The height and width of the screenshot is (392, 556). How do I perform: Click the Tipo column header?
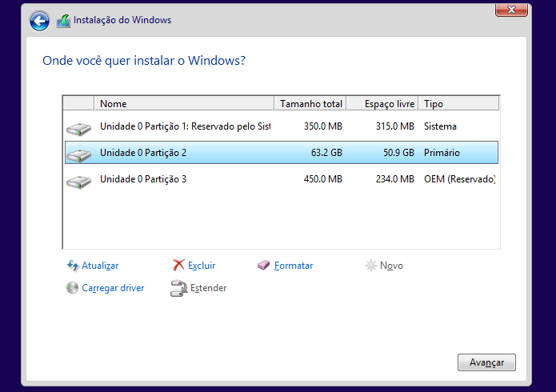459,103
